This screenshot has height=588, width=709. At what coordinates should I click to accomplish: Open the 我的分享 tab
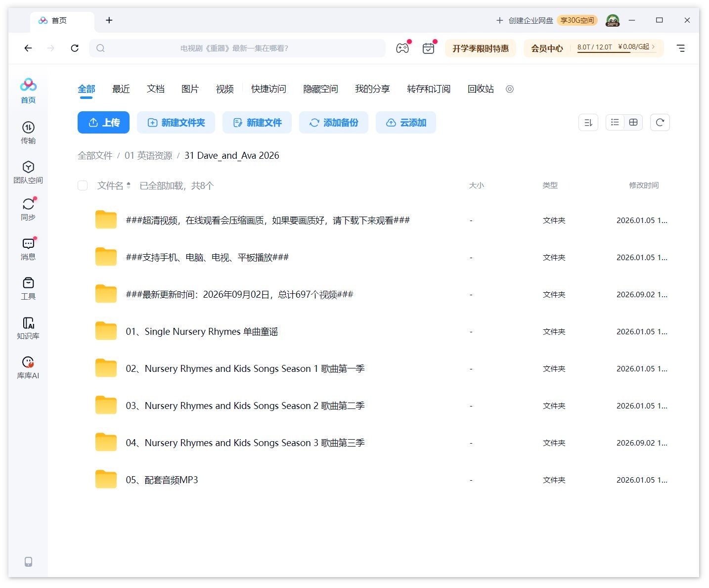click(372, 89)
